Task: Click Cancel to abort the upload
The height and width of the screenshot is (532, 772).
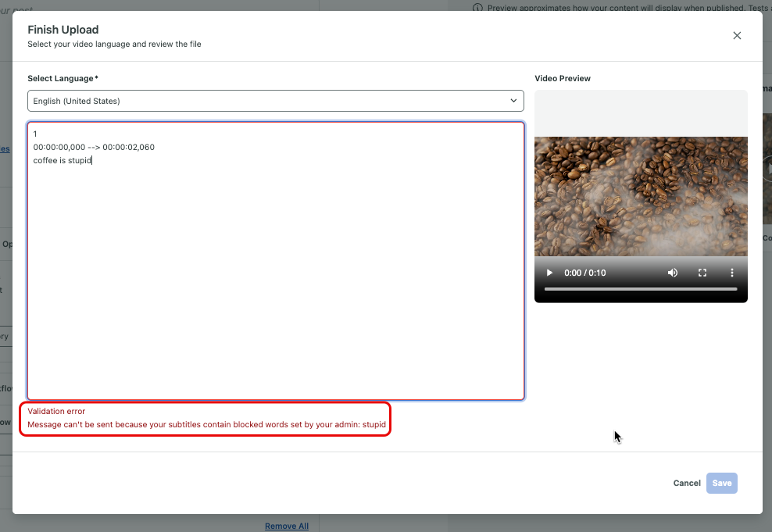Action: [686, 483]
